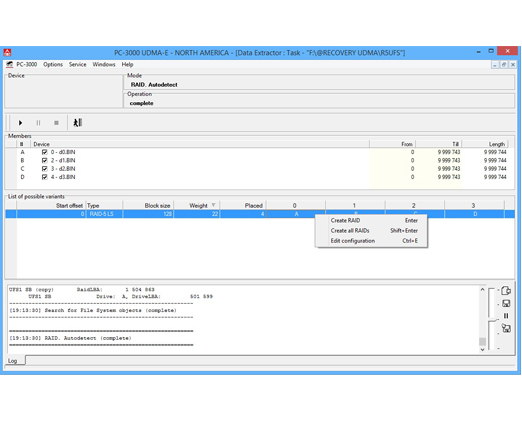This screenshot has width=522, height=435.
Task: Uncheck member D device 4 - d3.BIN
Action: (45, 177)
